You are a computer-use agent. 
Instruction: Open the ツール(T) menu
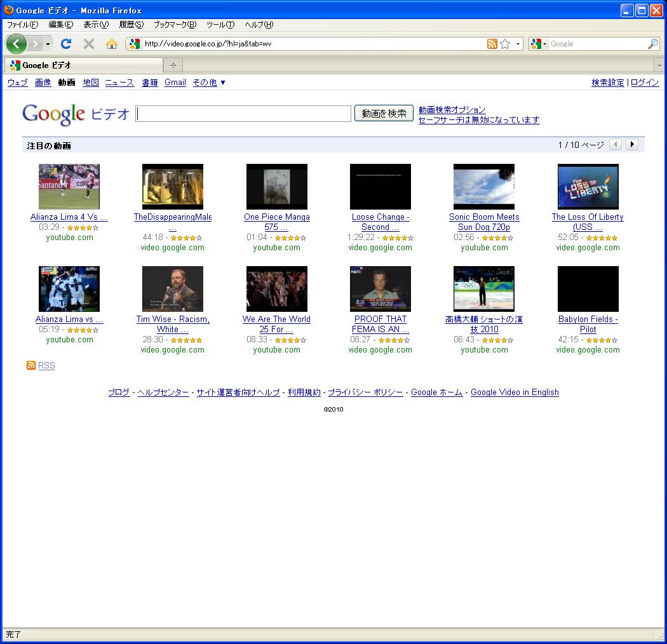[x=220, y=25]
